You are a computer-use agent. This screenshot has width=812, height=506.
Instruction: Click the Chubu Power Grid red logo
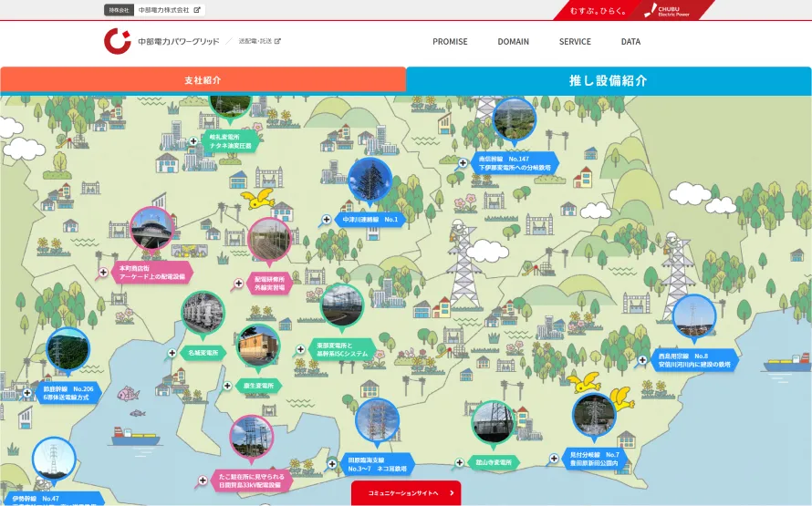(x=118, y=41)
